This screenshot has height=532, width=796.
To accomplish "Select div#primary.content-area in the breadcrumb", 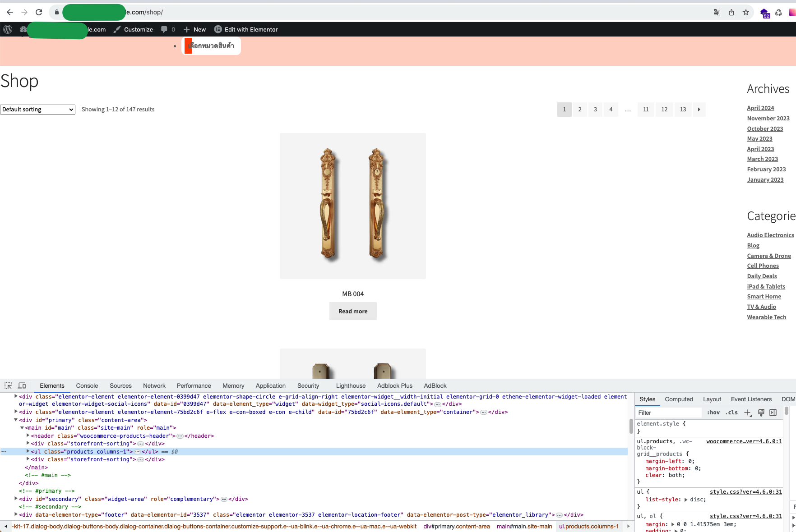I will 457,526.
